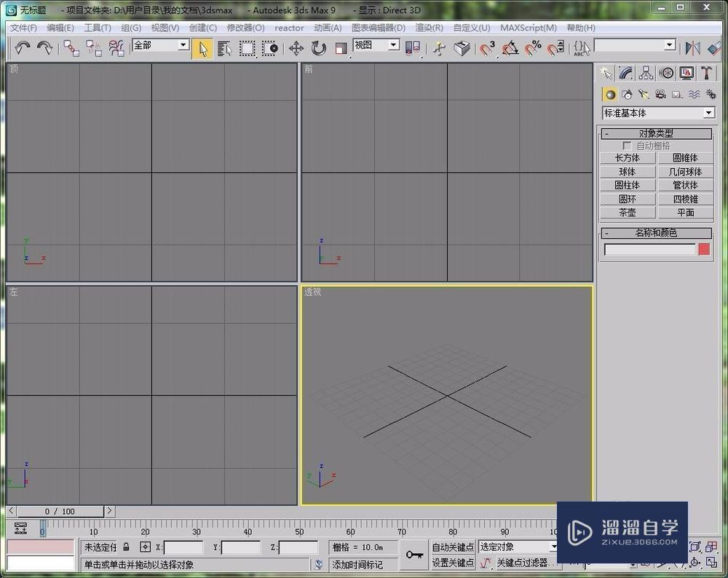
Task: Select Space Warps category icon
Action: coord(694,95)
